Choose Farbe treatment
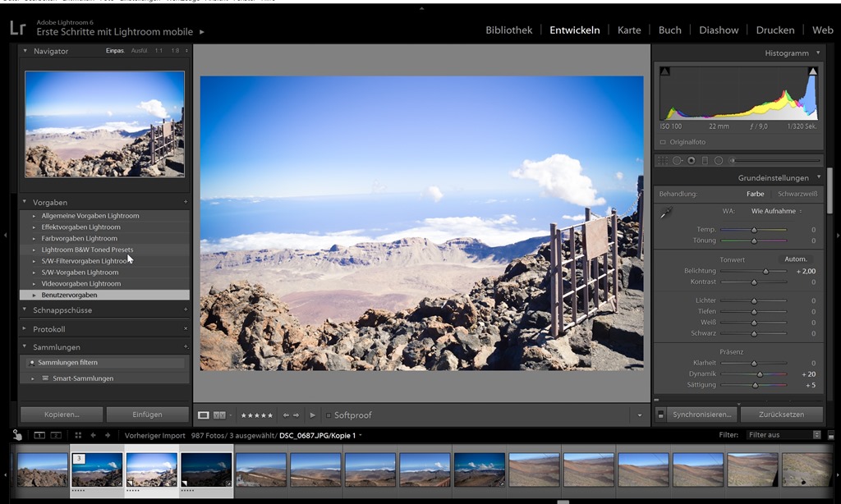This screenshot has height=504, width=841. pos(756,194)
